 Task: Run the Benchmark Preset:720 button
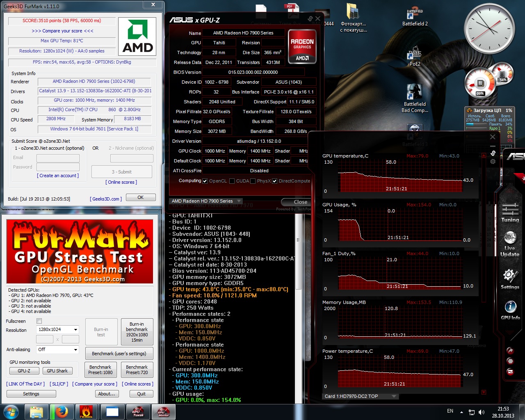(137, 370)
